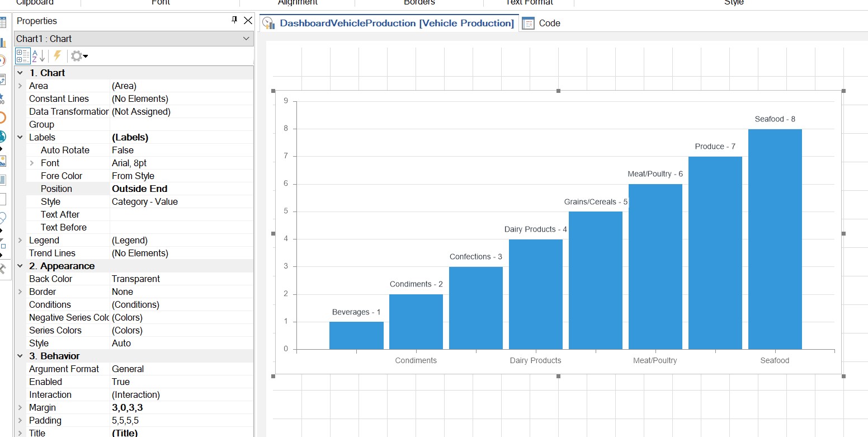Select the Table component in the left toolbox

tap(3, 23)
